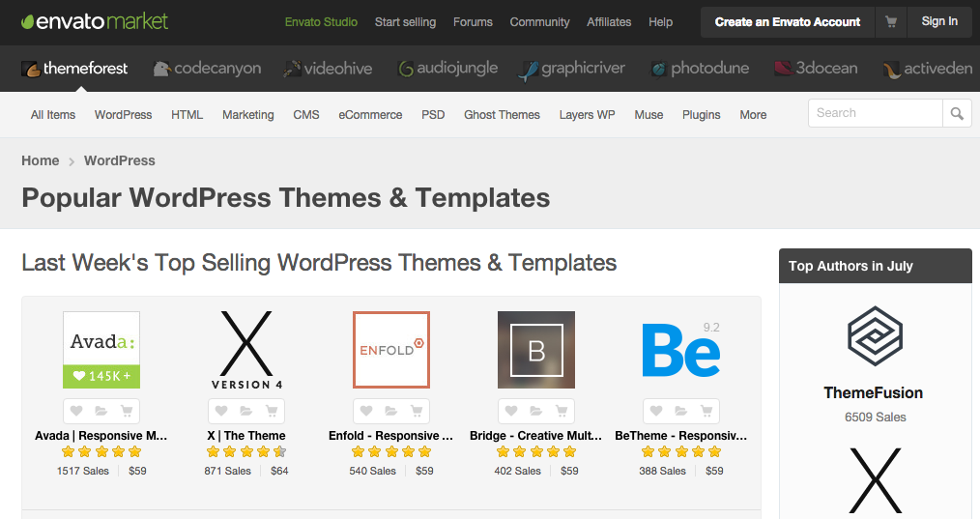Switch to graphicriver marketplace
Image resolution: width=980 pixels, height=519 pixels.
click(x=572, y=69)
